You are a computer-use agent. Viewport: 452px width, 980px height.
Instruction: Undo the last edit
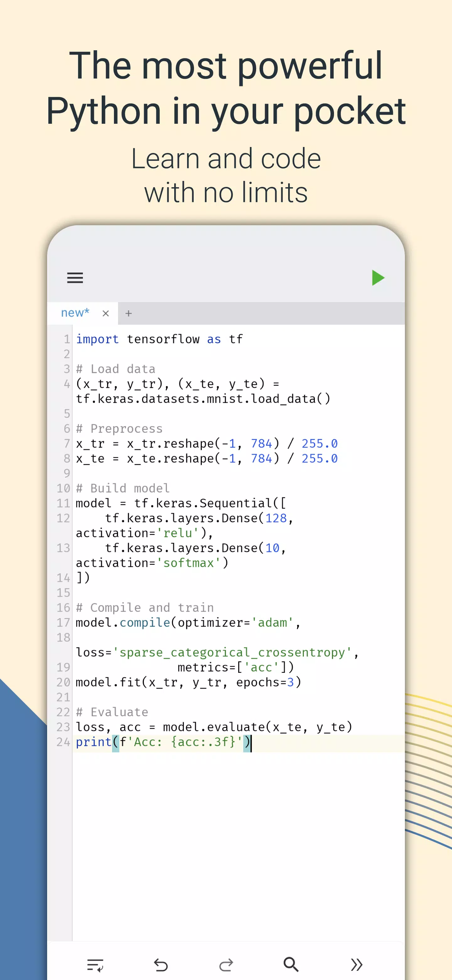point(161,965)
